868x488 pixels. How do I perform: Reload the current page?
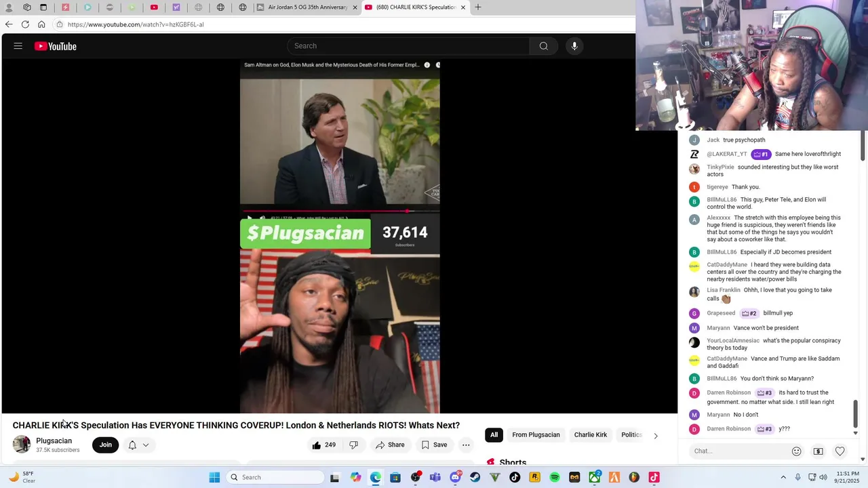25,24
